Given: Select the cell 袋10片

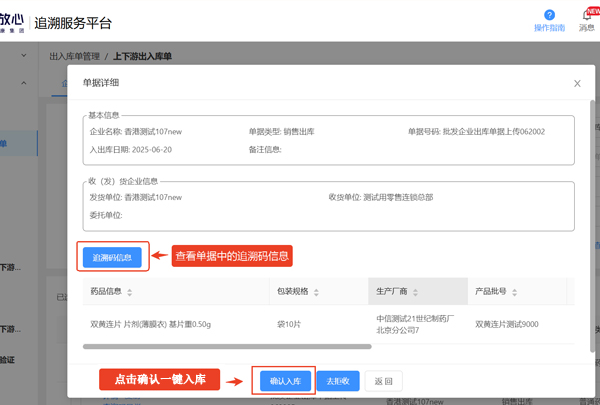Looking at the screenshot, I should 289,324.
